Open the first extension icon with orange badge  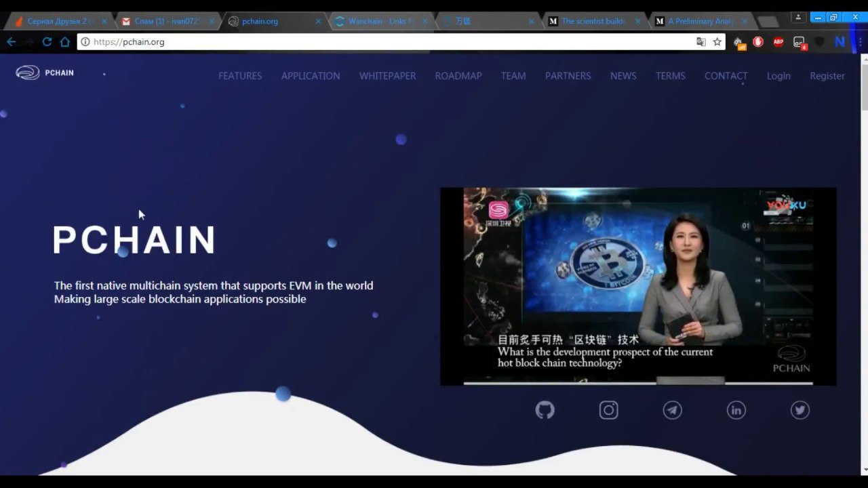coord(738,43)
